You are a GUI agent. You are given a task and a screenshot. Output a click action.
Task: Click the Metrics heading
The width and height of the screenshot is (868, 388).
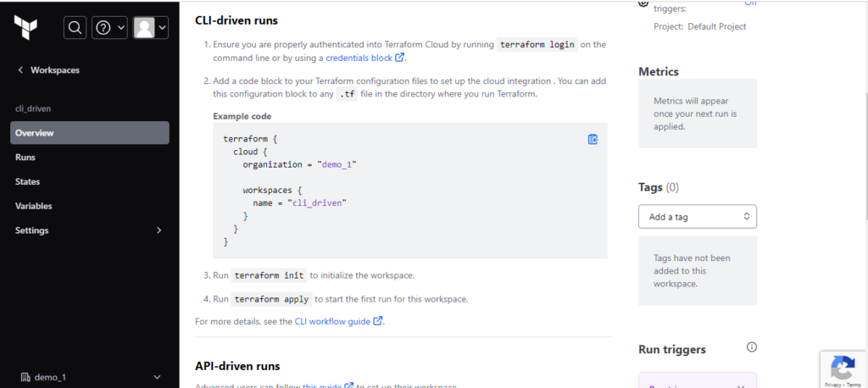click(x=658, y=71)
